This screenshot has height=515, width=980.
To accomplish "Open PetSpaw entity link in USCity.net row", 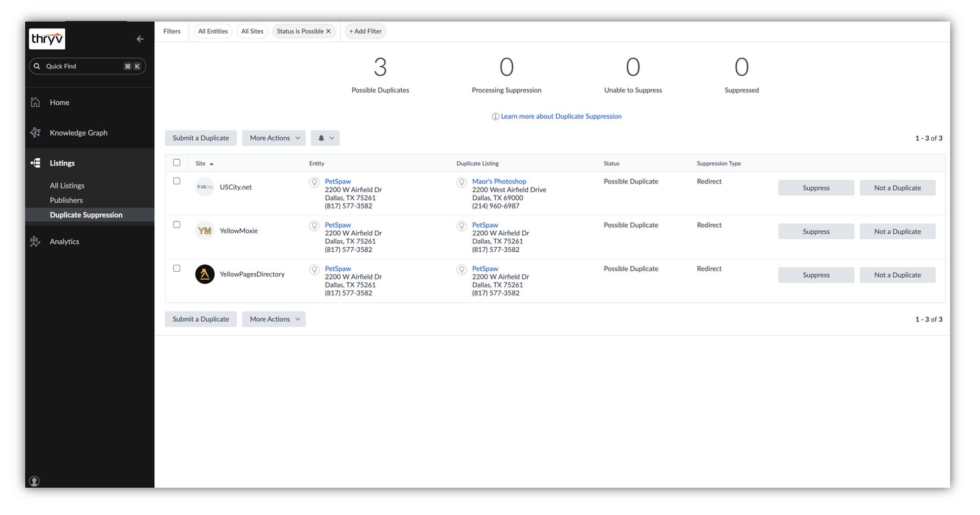I will click(338, 181).
